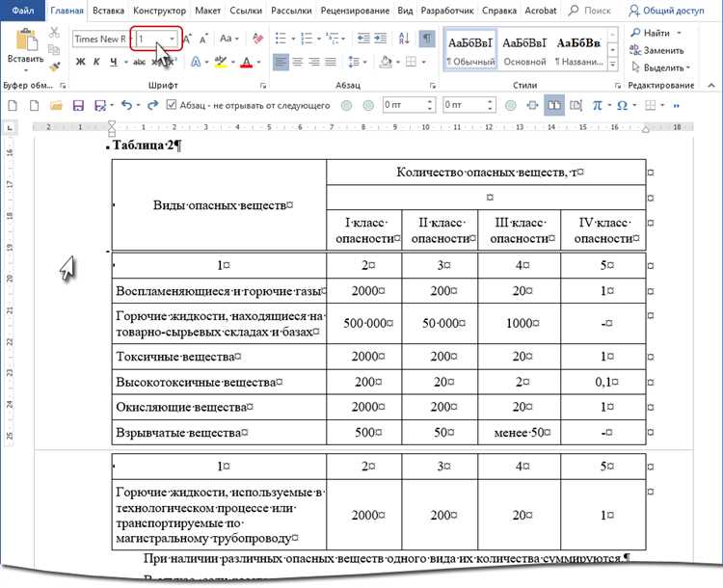Switch to the Вставка ribbon tab

[x=108, y=11]
